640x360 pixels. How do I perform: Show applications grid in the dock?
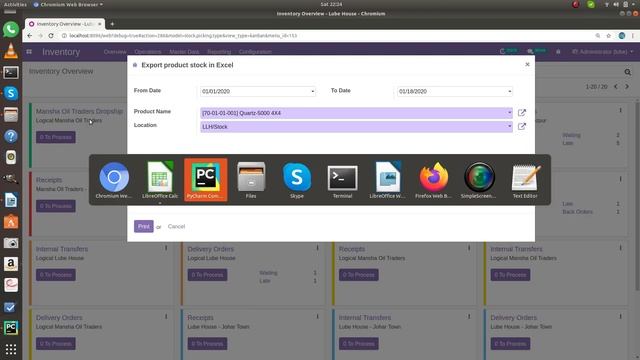pos(11,349)
